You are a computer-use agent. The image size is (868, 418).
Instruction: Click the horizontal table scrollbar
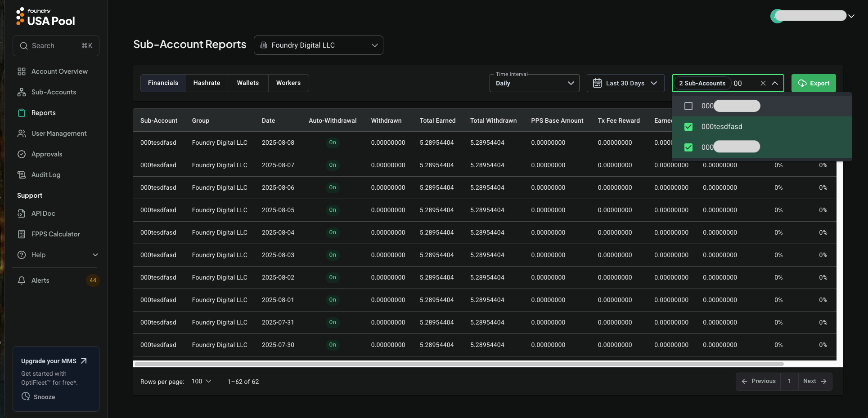click(x=459, y=364)
